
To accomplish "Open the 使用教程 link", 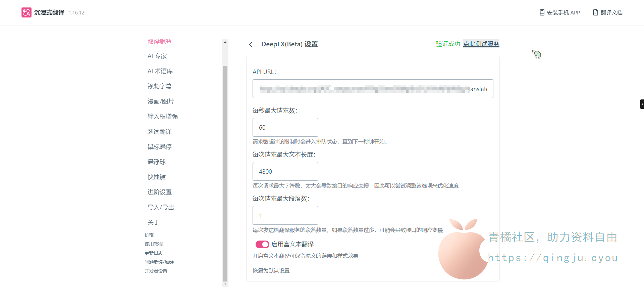I will point(154,244).
